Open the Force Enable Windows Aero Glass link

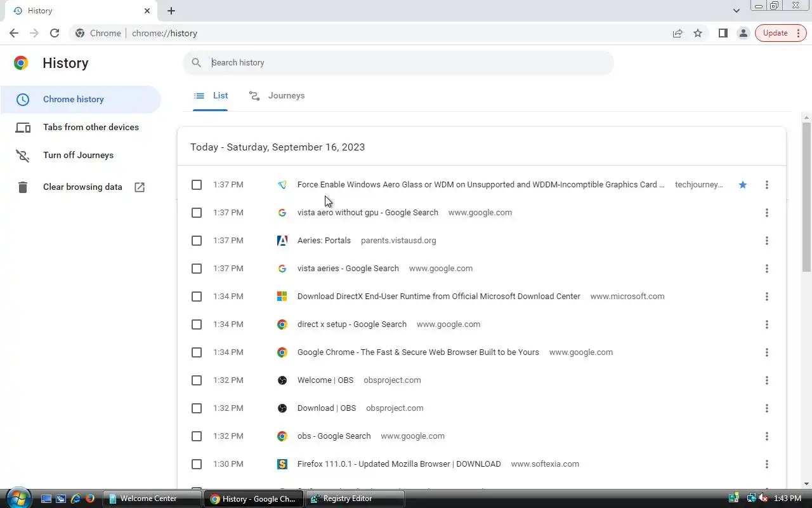481,185
